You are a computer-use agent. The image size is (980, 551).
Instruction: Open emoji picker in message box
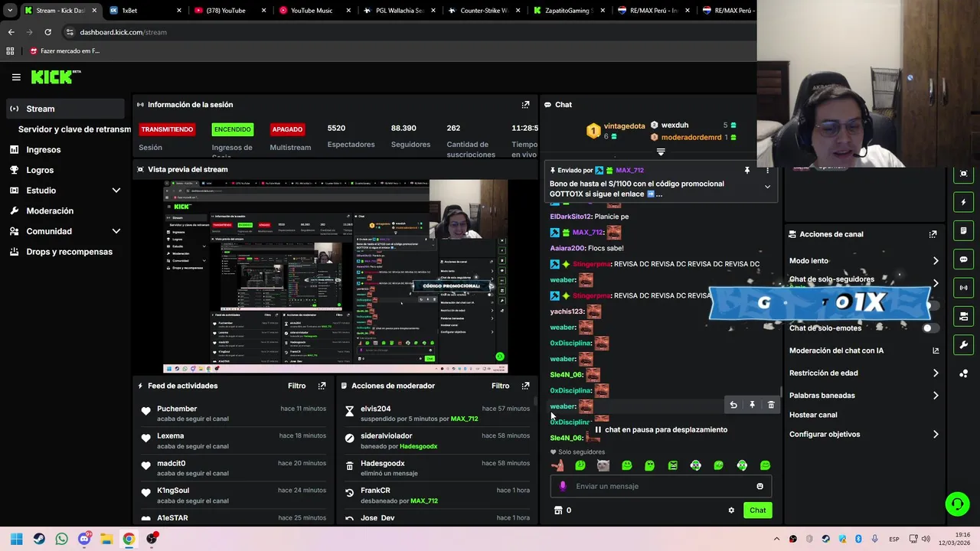tap(759, 486)
